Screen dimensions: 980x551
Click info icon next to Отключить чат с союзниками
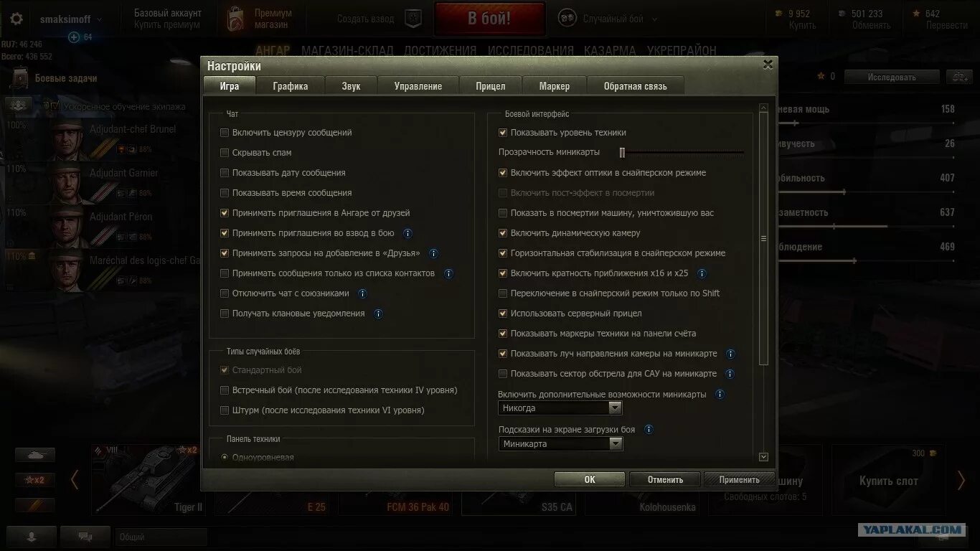click(362, 293)
